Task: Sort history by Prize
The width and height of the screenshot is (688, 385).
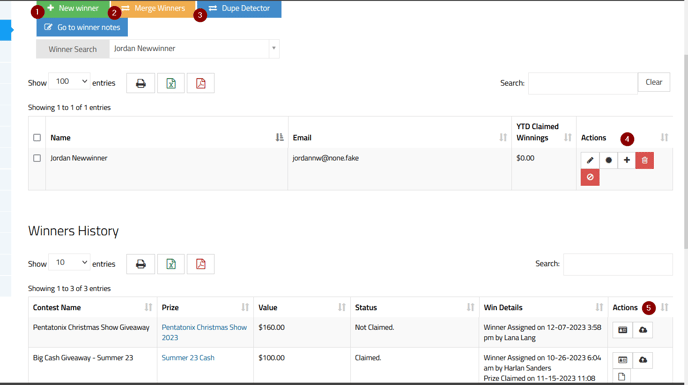Action: [205, 307]
